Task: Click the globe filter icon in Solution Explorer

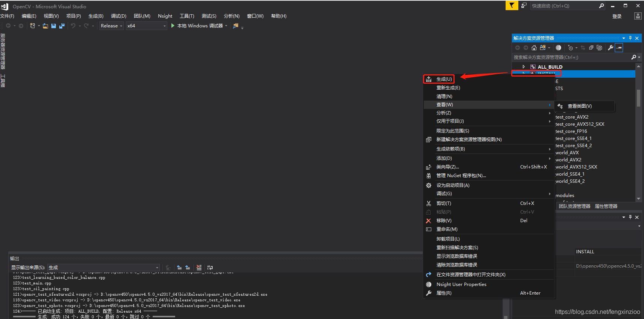Action: tap(558, 48)
